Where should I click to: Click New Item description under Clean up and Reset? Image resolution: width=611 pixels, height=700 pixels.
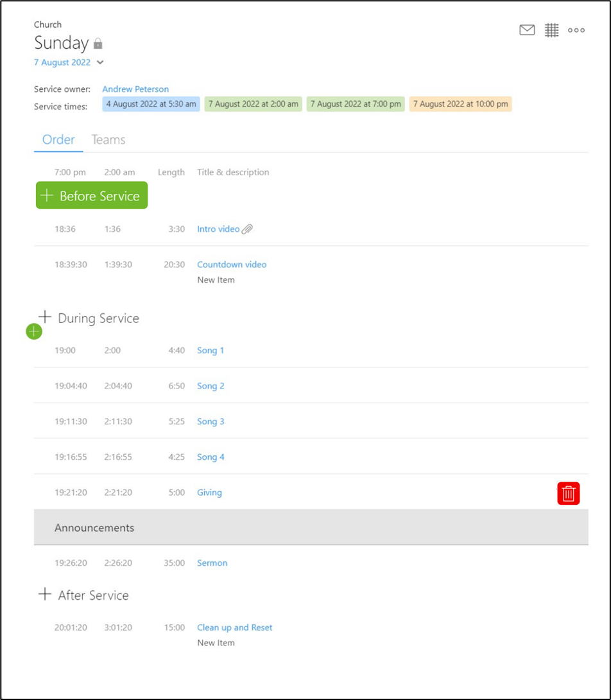tap(216, 643)
